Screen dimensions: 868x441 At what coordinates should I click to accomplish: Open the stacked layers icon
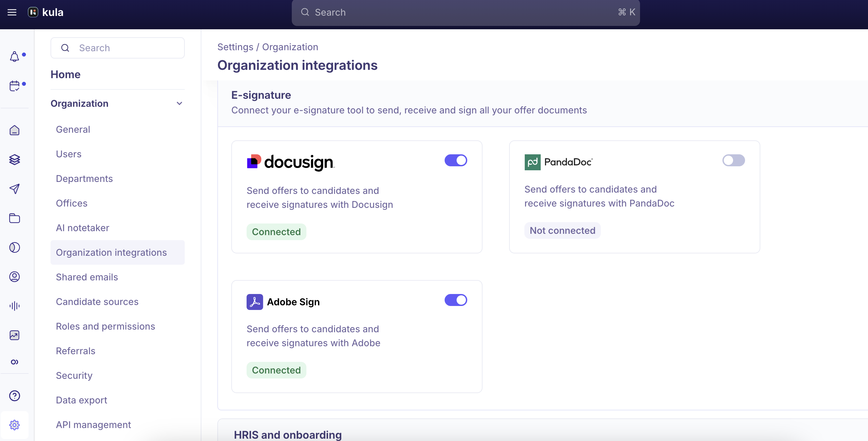[x=15, y=160]
